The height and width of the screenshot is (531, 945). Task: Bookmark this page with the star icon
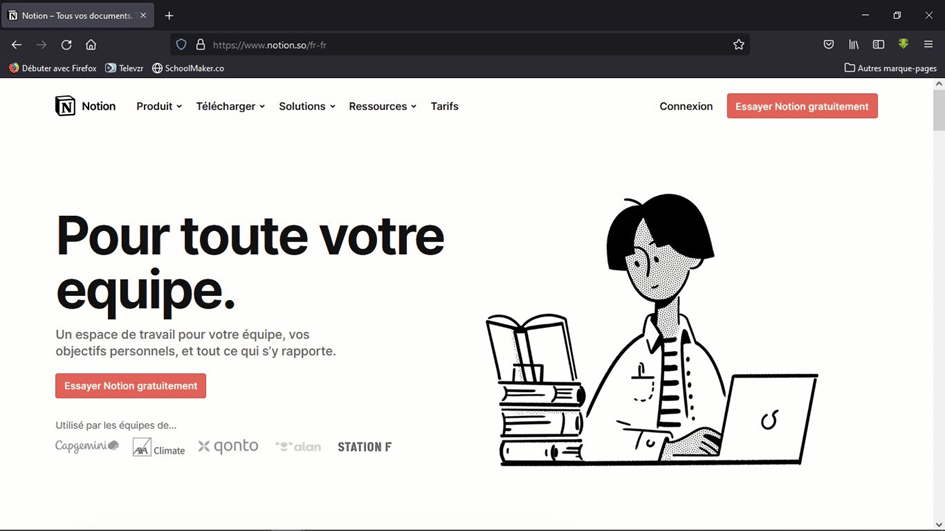click(738, 45)
